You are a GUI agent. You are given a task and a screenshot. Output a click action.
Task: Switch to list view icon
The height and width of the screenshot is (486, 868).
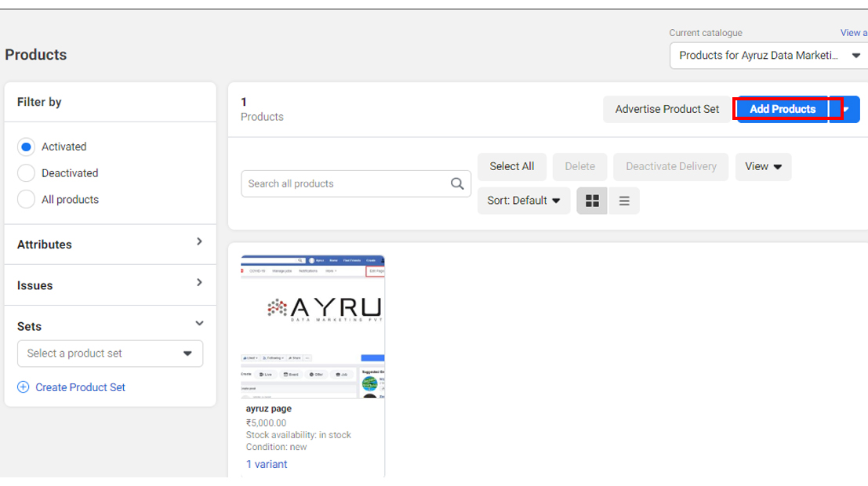[624, 201]
